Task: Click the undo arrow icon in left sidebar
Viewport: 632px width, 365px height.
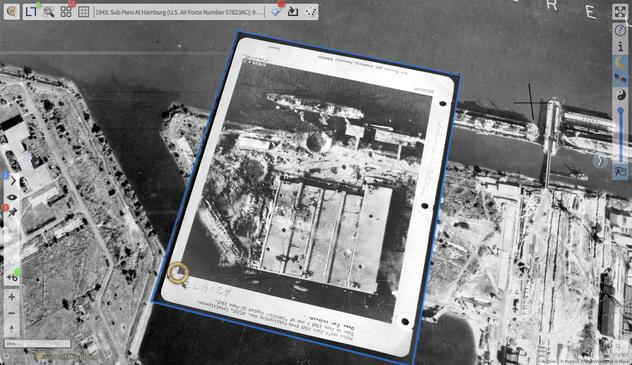Action: 12,278
